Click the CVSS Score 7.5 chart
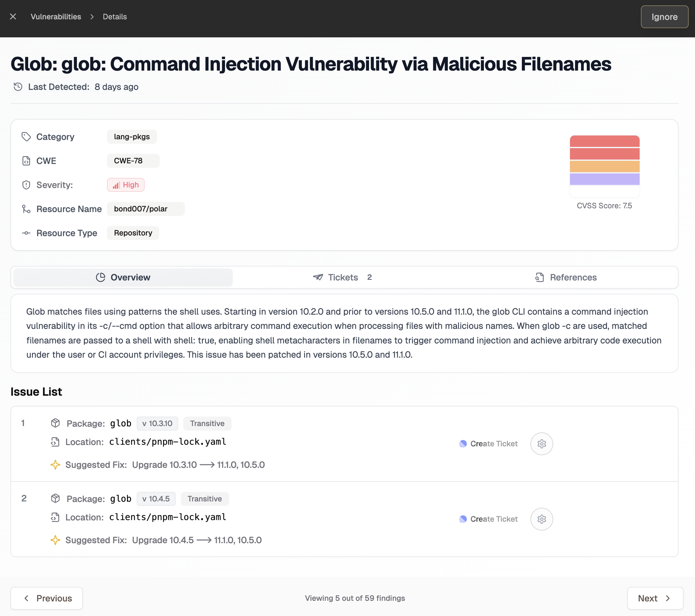 point(604,166)
